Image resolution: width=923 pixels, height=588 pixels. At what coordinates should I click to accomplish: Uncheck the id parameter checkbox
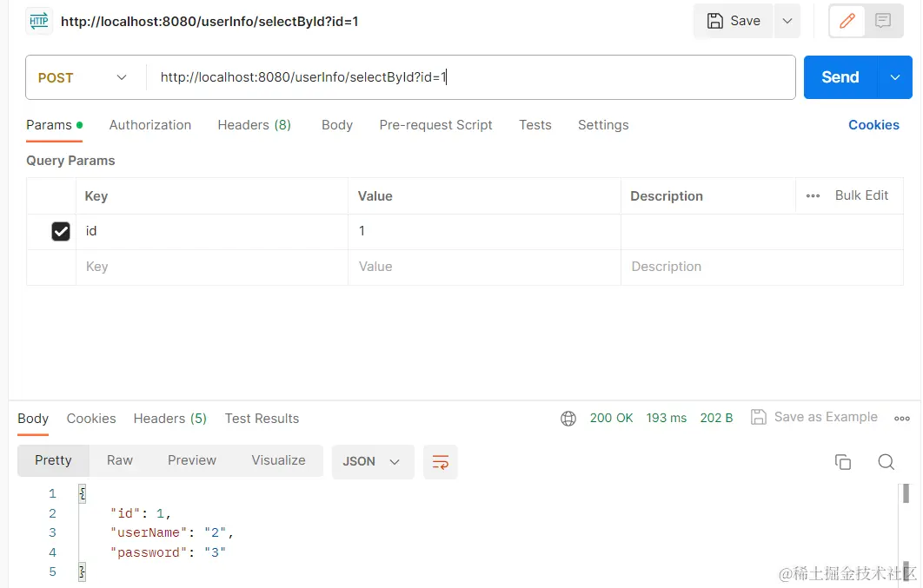61,231
